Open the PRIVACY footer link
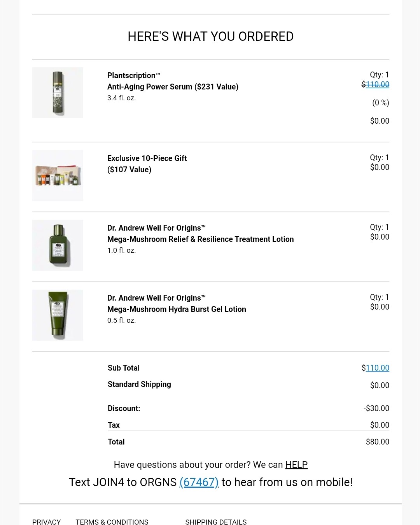420x525 pixels. (x=47, y=521)
